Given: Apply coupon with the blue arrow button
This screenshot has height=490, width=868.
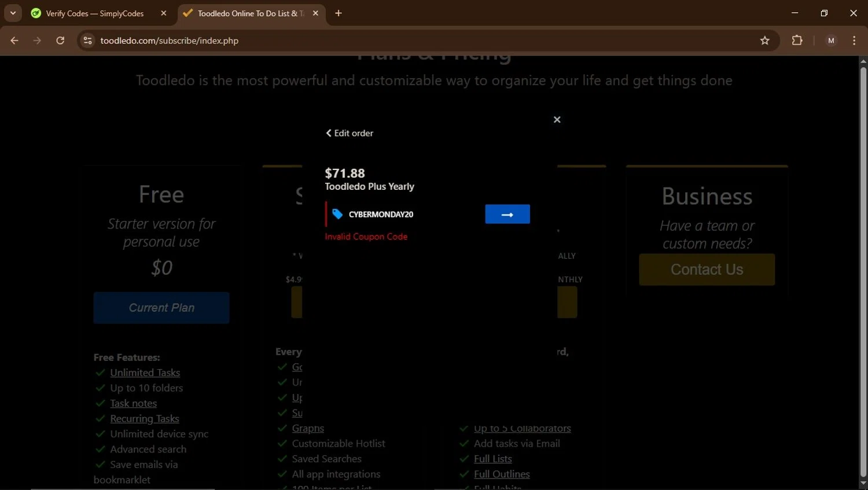Looking at the screenshot, I should 507,214.
